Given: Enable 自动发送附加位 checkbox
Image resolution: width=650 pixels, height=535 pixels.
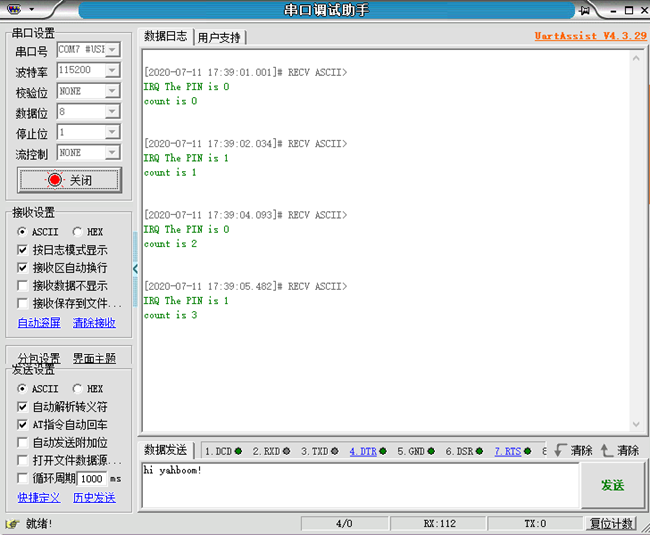Looking at the screenshot, I should 22,443.
